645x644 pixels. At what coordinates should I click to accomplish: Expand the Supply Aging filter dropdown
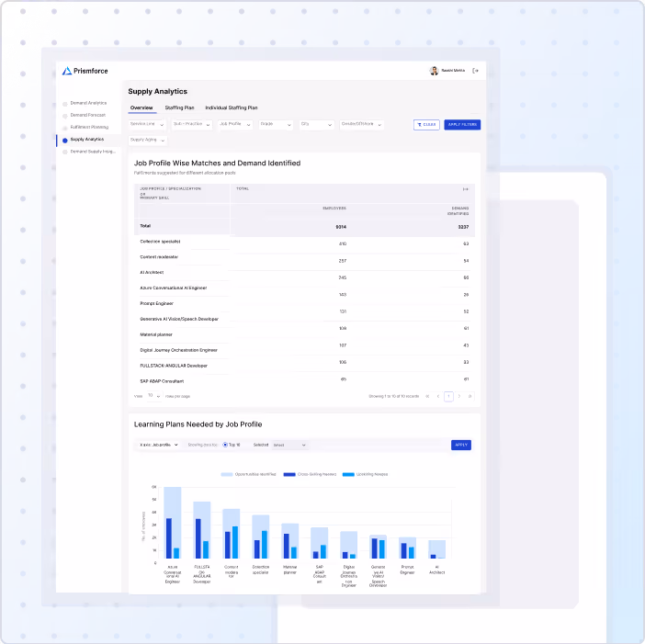click(x=148, y=141)
